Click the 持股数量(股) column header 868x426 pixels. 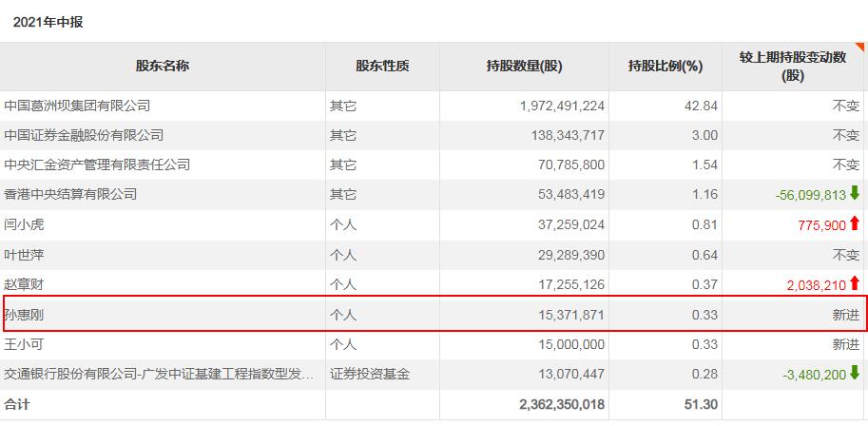point(524,67)
